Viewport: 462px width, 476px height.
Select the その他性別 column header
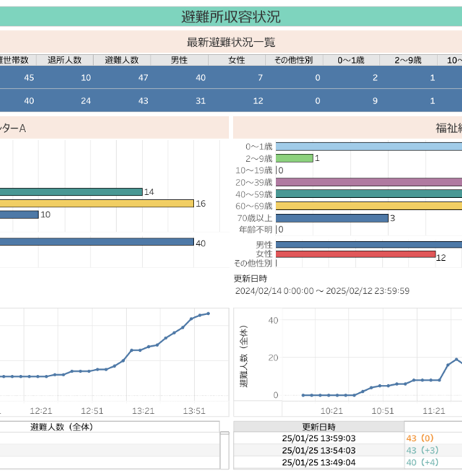294,60
